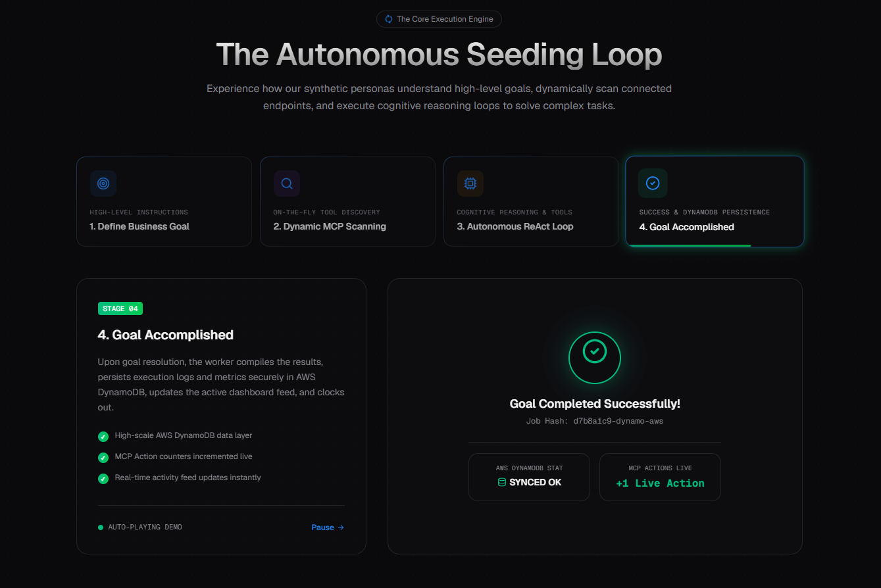Click the checkmark icon in Goal Accomplished card
881x588 pixels.
click(653, 184)
